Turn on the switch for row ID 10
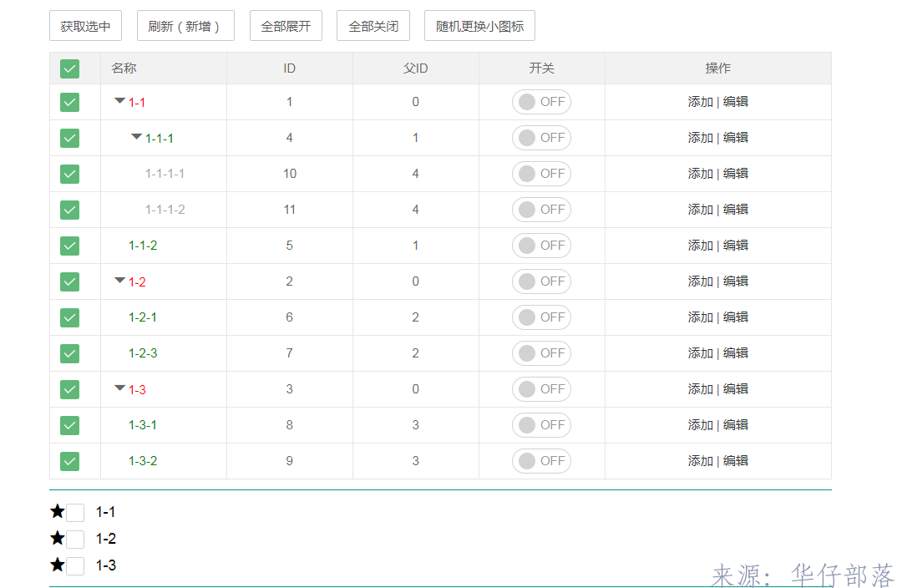The height and width of the screenshot is (588, 897). [x=541, y=174]
